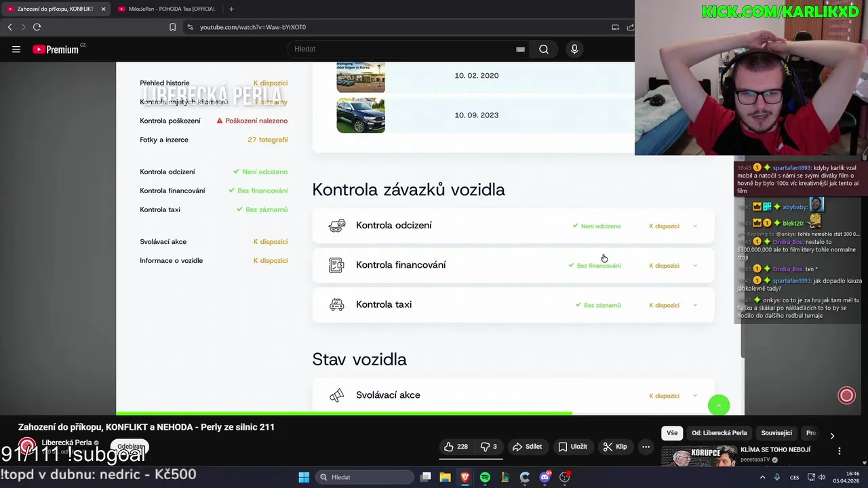
Task: Open Discord from the taskbar
Action: tap(545, 477)
